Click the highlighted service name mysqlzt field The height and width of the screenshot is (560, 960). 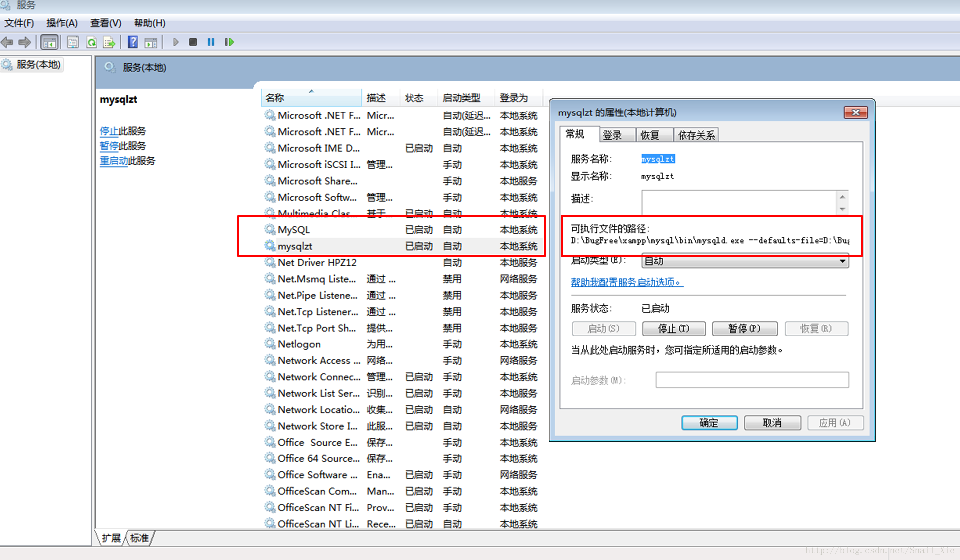tap(658, 159)
